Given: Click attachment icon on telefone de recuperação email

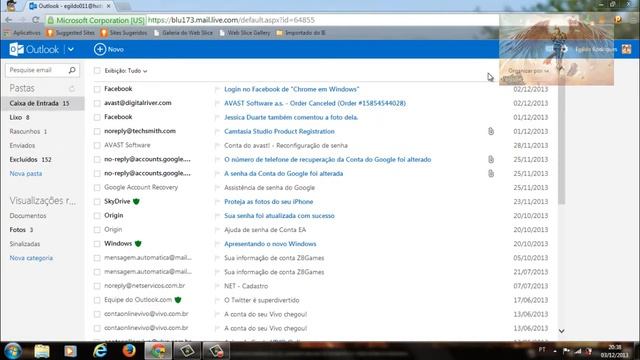Looking at the screenshot, I should click(491, 159).
